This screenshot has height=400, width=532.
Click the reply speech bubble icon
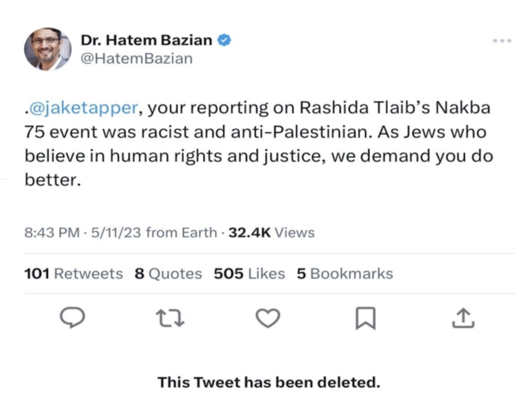(x=73, y=318)
